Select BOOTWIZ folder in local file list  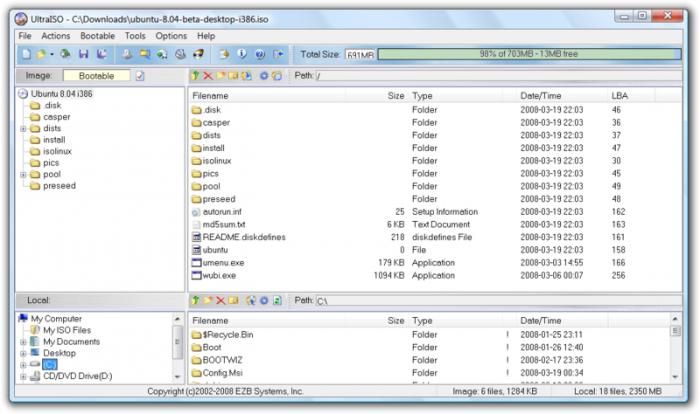click(222, 360)
